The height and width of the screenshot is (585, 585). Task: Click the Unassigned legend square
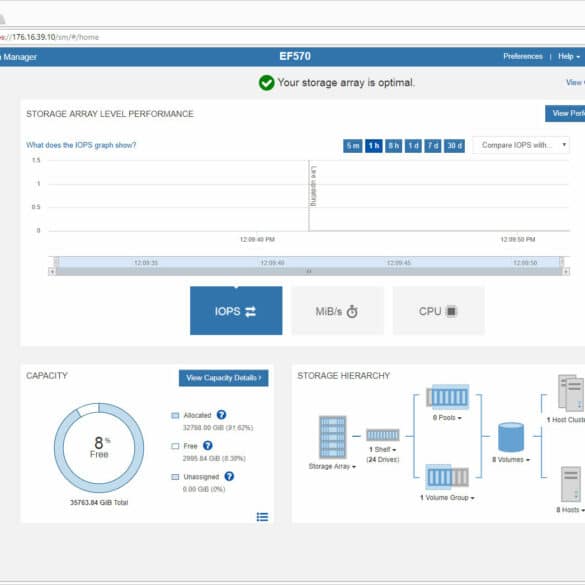175,477
